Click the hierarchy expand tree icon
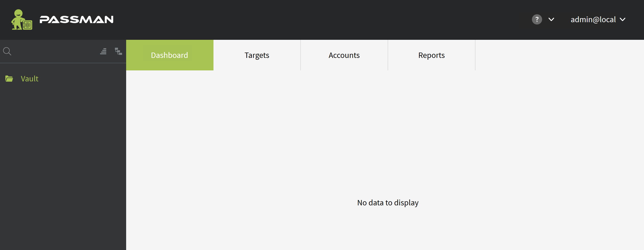Screen dimensions: 644x250 pyautogui.click(x=118, y=51)
